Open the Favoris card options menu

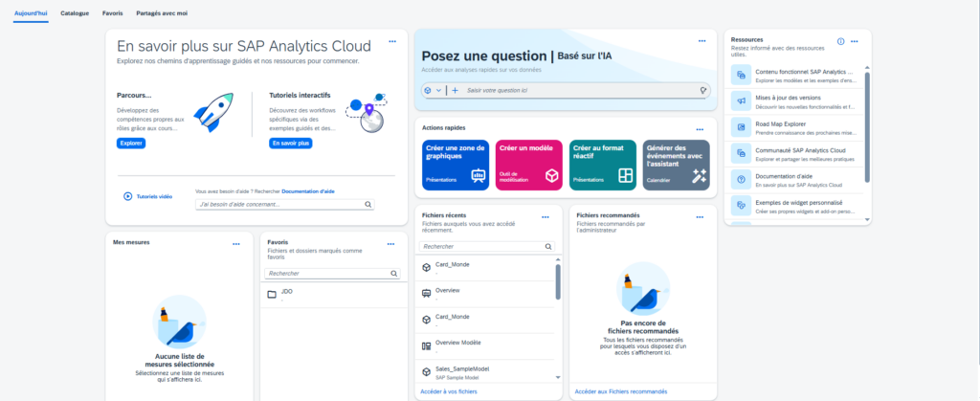click(390, 244)
